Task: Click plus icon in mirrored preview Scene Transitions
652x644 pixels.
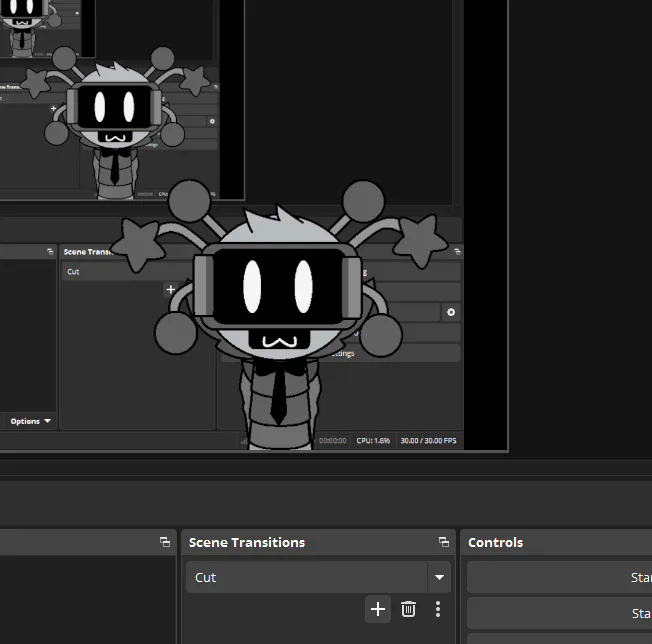Action: [170, 289]
